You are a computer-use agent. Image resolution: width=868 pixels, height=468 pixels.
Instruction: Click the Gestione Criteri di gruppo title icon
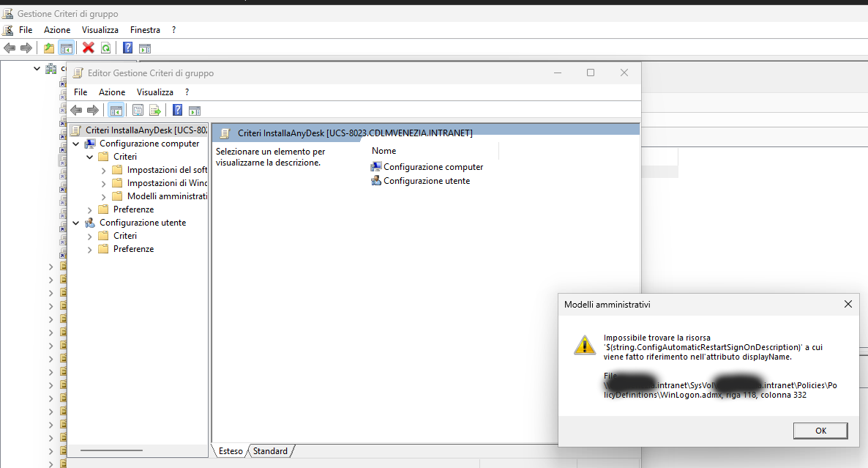click(x=8, y=13)
